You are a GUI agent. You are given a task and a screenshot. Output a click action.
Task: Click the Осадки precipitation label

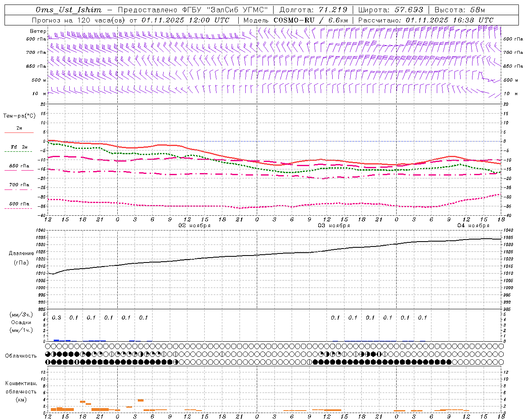point(21,322)
